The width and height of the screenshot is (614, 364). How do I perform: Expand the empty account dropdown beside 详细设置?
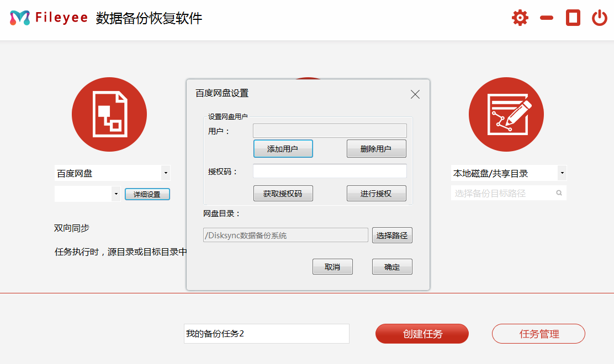click(x=115, y=194)
